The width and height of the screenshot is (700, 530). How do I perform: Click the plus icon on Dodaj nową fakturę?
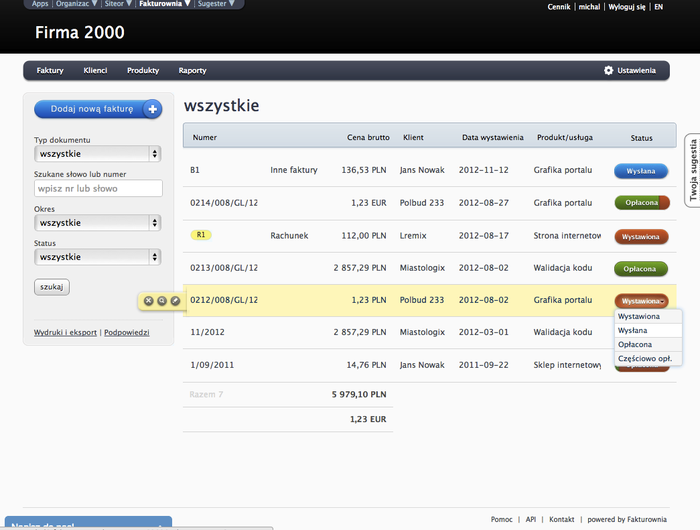[x=152, y=109]
